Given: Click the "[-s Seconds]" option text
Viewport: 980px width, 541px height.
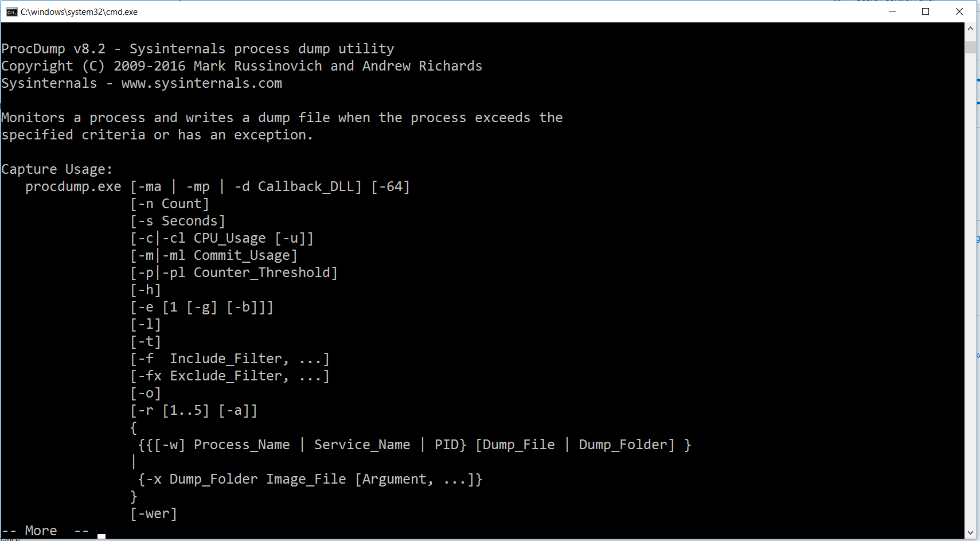Looking at the screenshot, I should pyautogui.click(x=178, y=221).
